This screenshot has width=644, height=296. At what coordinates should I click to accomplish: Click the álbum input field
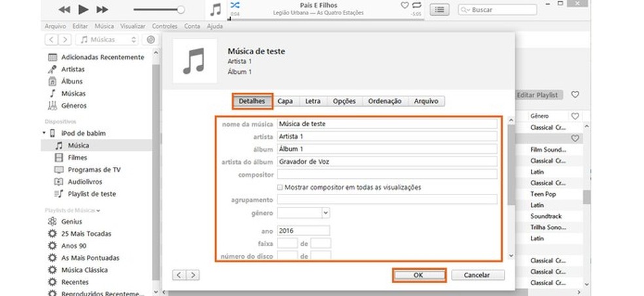pos(387,149)
